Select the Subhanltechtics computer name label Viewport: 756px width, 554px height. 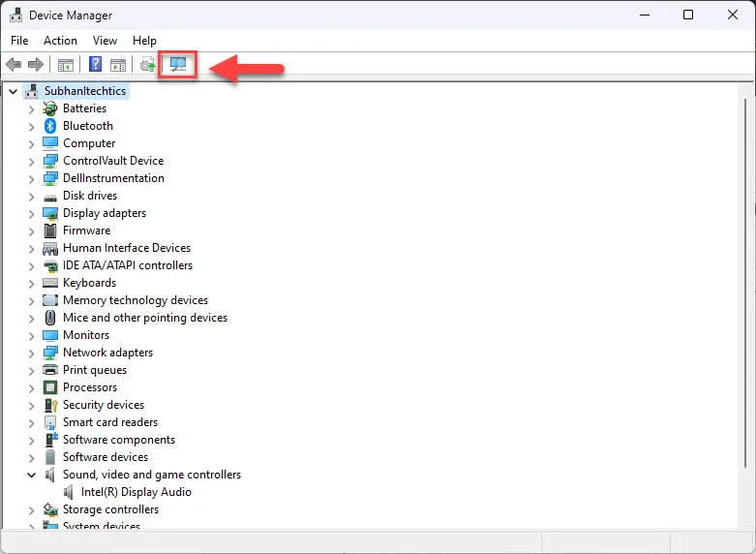tap(85, 91)
